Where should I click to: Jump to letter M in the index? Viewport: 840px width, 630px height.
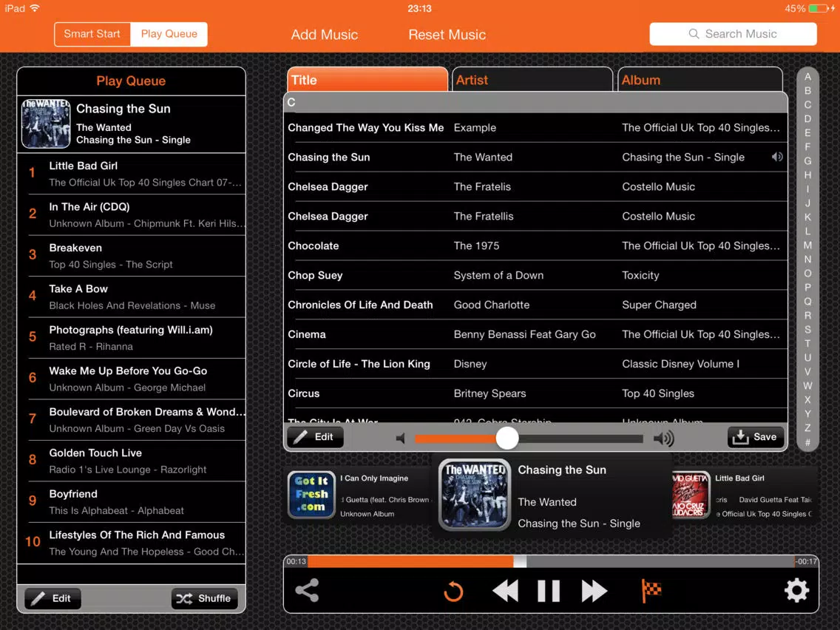(807, 245)
